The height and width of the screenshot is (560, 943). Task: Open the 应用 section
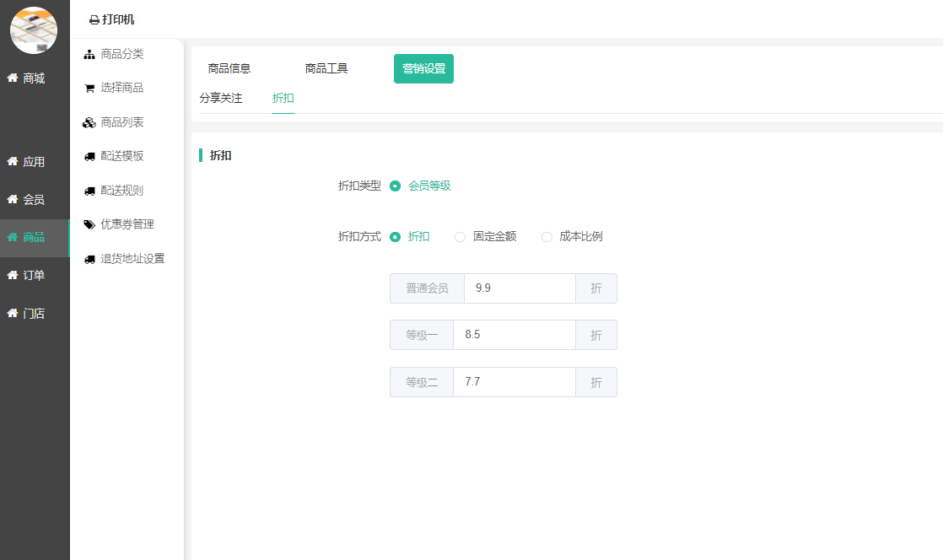(34, 162)
